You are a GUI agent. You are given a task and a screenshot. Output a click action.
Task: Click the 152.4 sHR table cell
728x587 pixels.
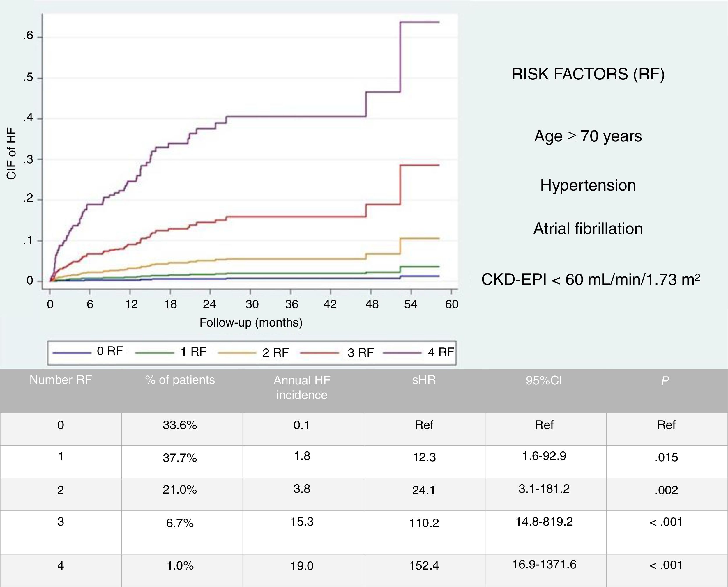(424, 566)
